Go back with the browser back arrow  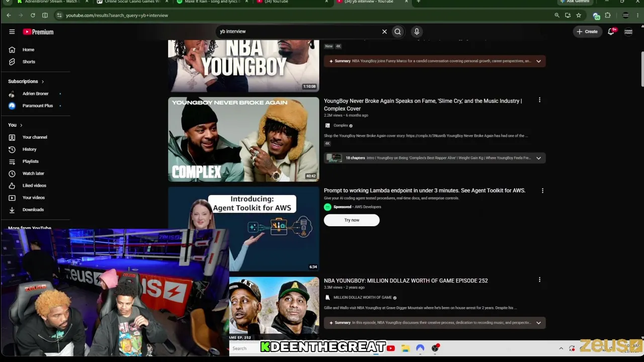(9, 15)
